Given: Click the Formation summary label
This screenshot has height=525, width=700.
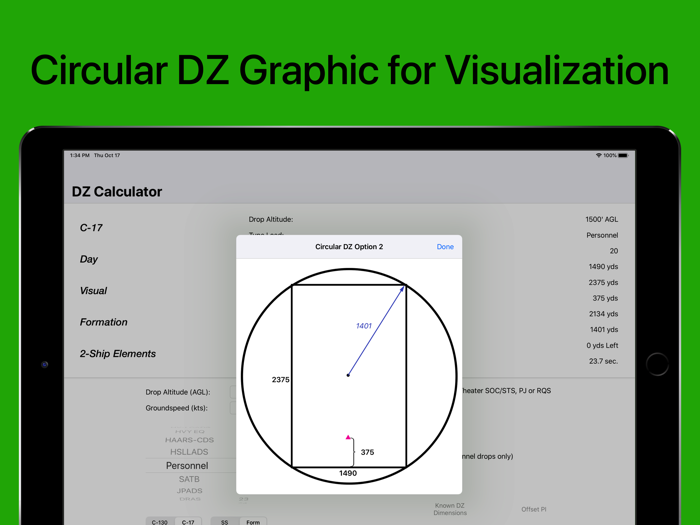Looking at the screenshot, I should click(104, 322).
